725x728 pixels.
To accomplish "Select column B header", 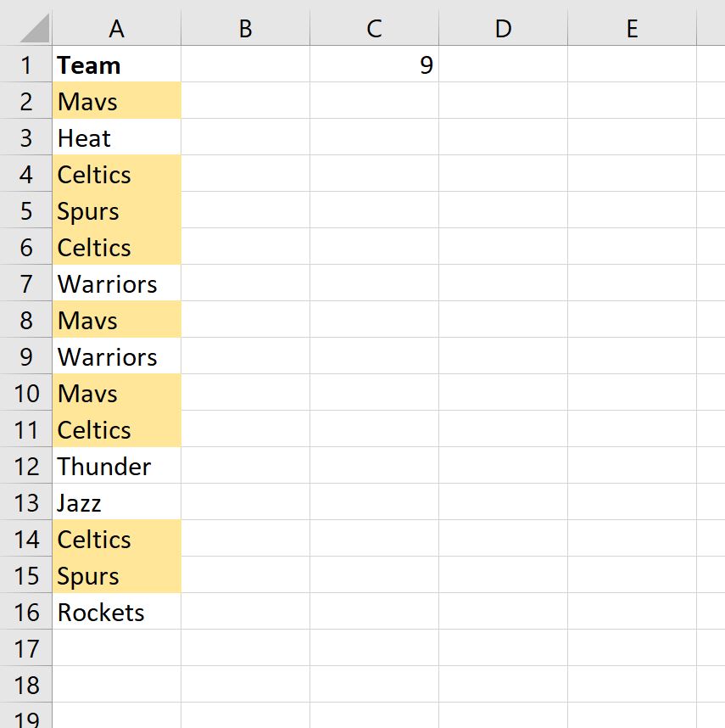I will 245,28.
